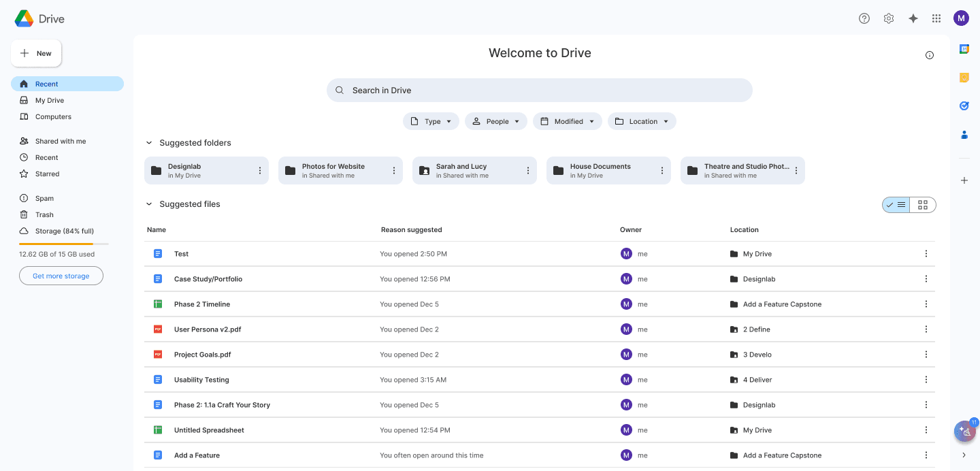Image resolution: width=980 pixels, height=471 pixels.
Task: Open the Google apps grid launcher
Action: tap(936, 18)
